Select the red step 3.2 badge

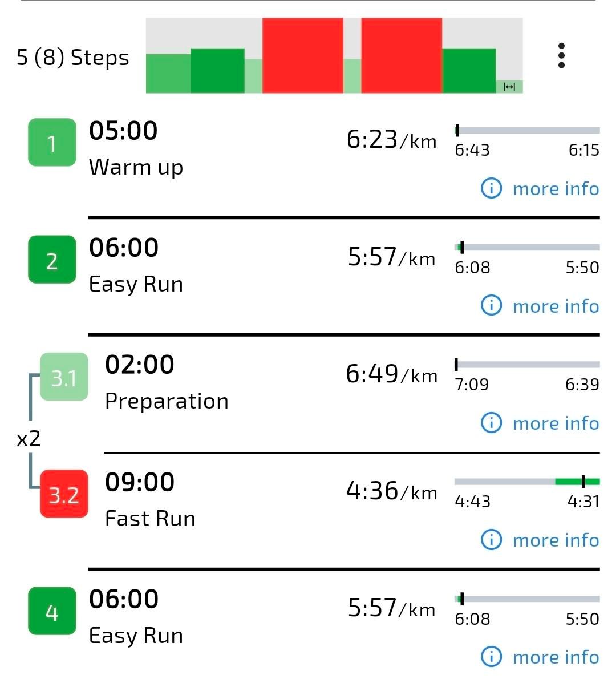(64, 494)
